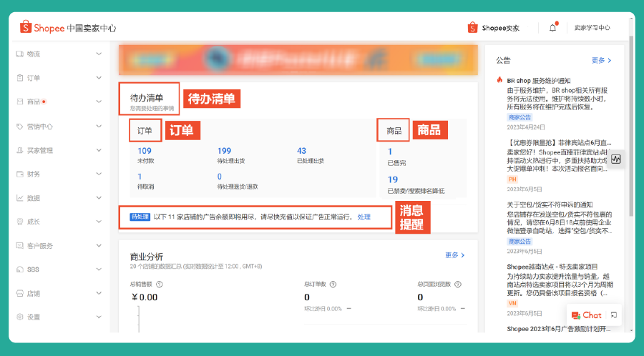Open the Shopee 2023年6月广告激励计划 announcement

click(x=560, y=329)
